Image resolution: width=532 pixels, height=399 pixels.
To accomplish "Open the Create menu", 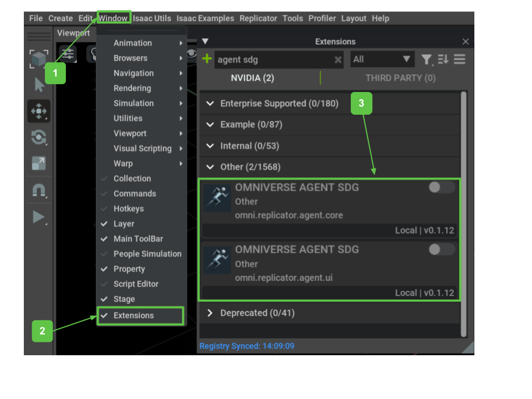I will pos(60,18).
